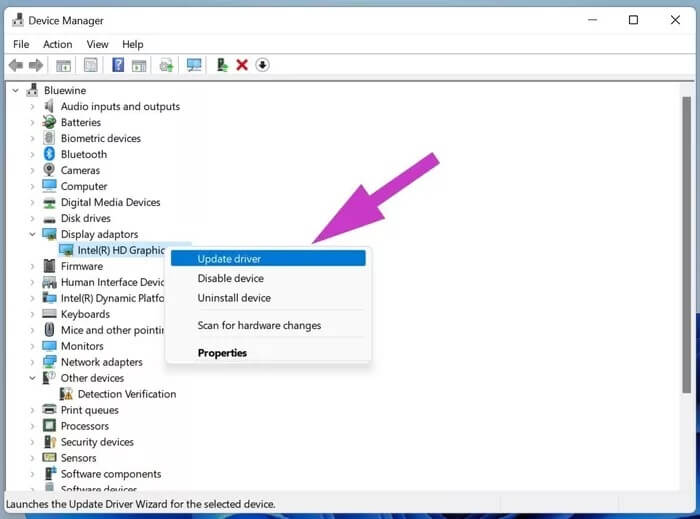Click the Sensors category icon
The height and width of the screenshot is (519, 700).
click(x=49, y=457)
